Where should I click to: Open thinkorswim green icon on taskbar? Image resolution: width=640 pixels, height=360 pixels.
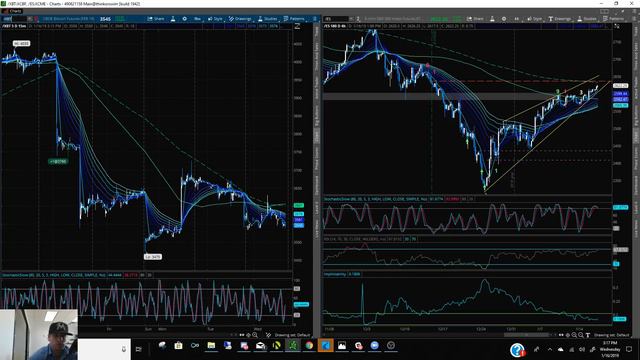[293, 346]
